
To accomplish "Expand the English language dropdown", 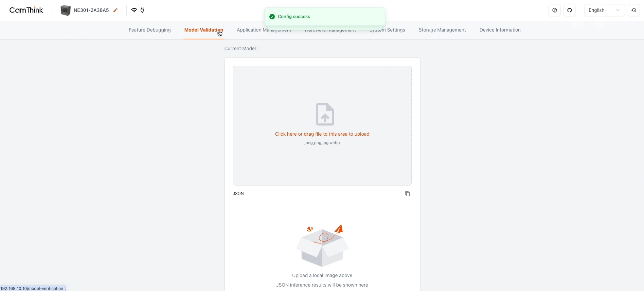I will [x=604, y=11].
